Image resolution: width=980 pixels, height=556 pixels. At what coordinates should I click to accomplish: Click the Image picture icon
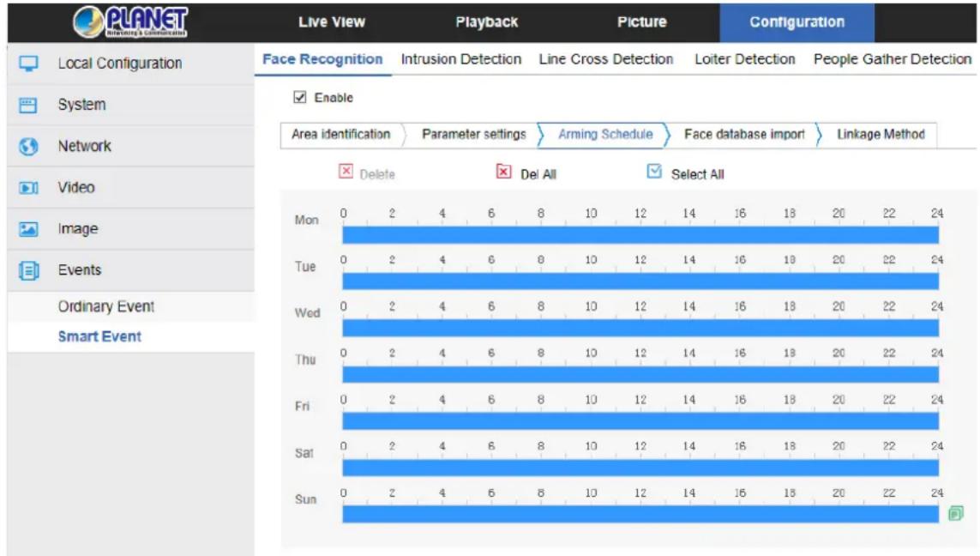28,229
